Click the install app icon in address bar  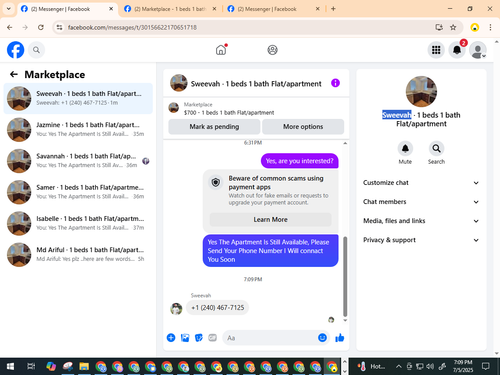click(439, 27)
